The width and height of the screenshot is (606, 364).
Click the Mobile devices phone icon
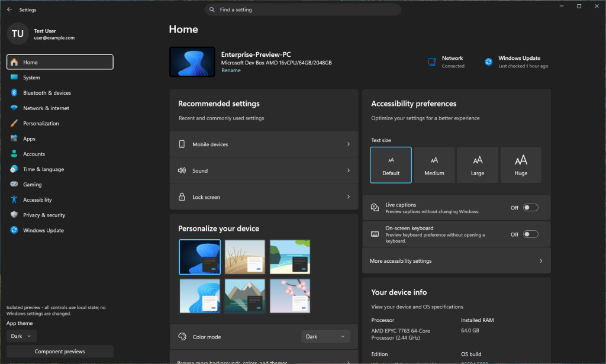point(182,144)
